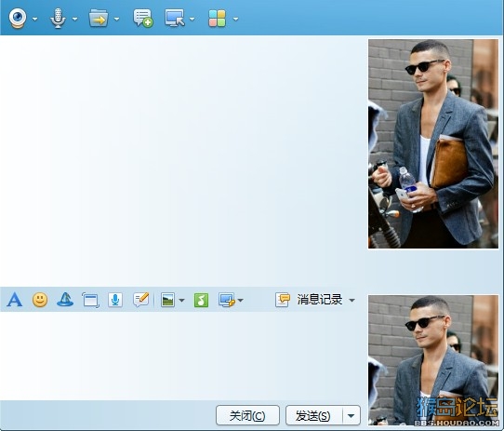Expand applications menu arrow
This screenshot has height=431, width=504.
[235, 19]
